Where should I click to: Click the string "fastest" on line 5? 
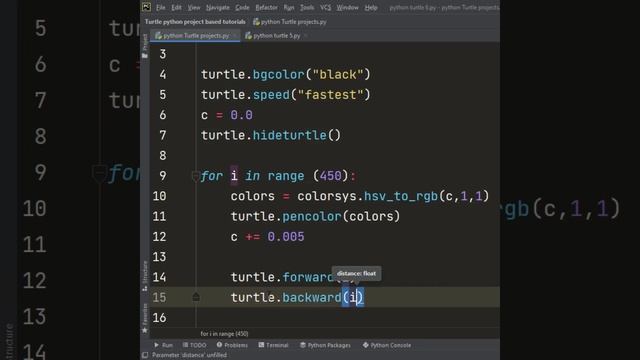pos(331,95)
